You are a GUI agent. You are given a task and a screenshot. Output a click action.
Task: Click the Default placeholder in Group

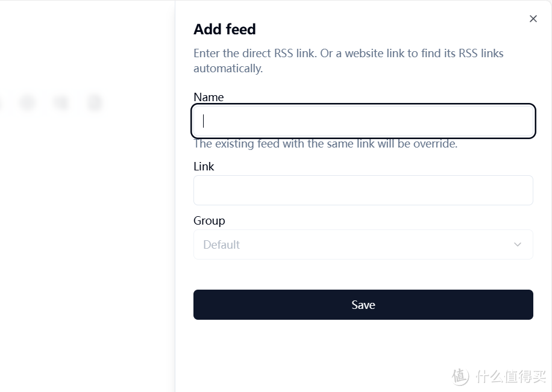click(x=222, y=244)
